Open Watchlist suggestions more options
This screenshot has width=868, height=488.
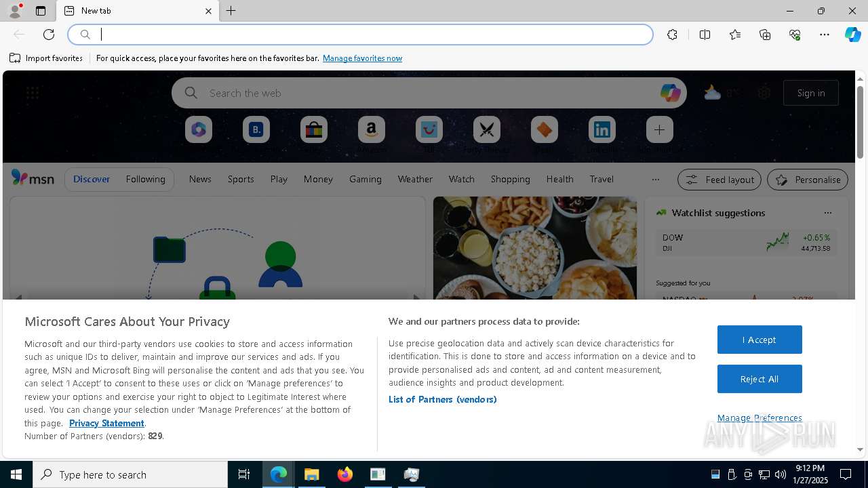click(827, 213)
